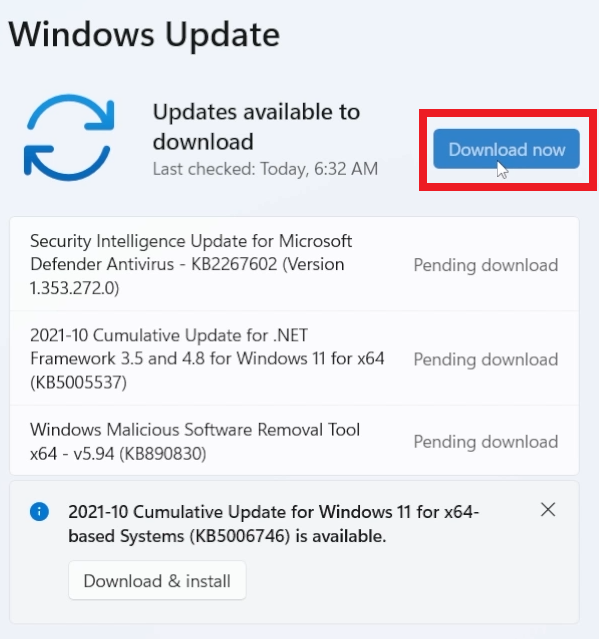This screenshot has width=599, height=639.
Task: Click the blue info icon
Action: pyautogui.click(x=40, y=511)
